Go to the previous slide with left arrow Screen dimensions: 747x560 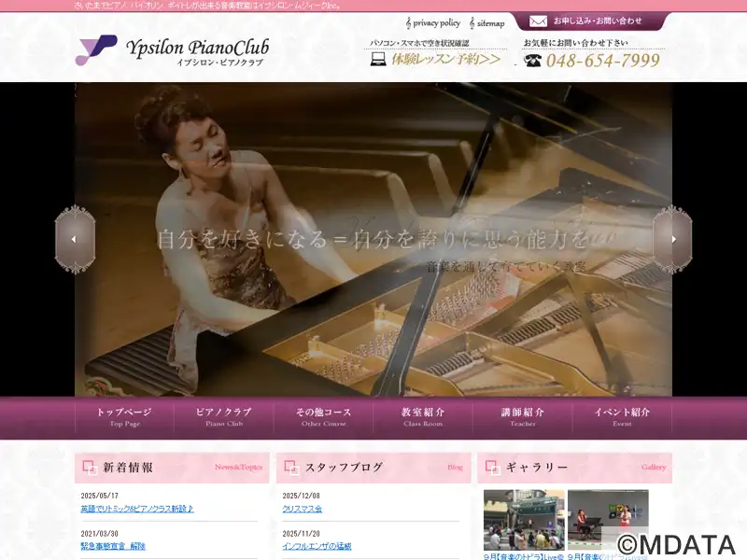point(75,239)
